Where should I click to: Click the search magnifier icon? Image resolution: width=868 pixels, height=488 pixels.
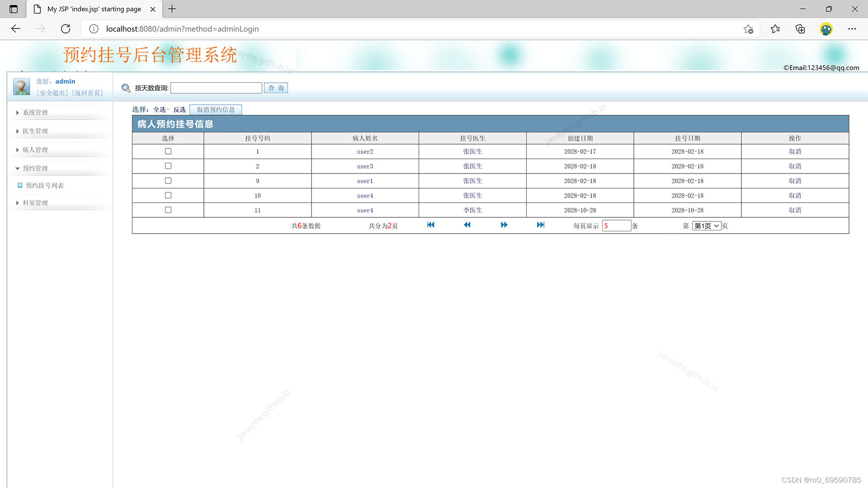pos(126,88)
